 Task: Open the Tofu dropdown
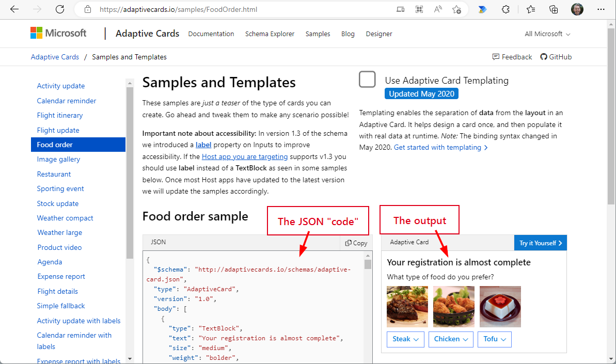[x=494, y=339]
